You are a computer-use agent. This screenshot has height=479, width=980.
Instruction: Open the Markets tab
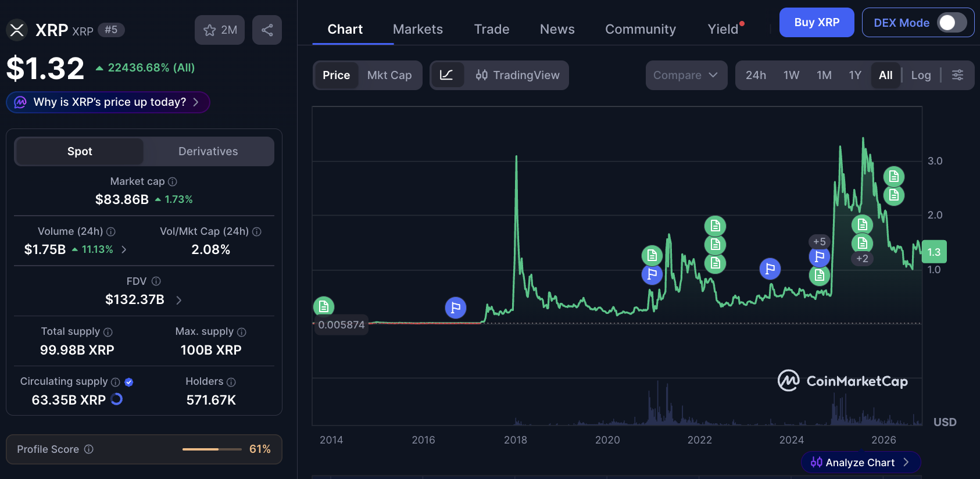tap(418, 29)
